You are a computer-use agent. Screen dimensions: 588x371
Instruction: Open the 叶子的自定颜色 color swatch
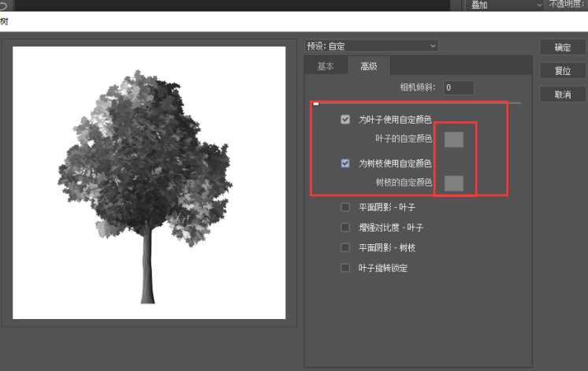tap(454, 139)
